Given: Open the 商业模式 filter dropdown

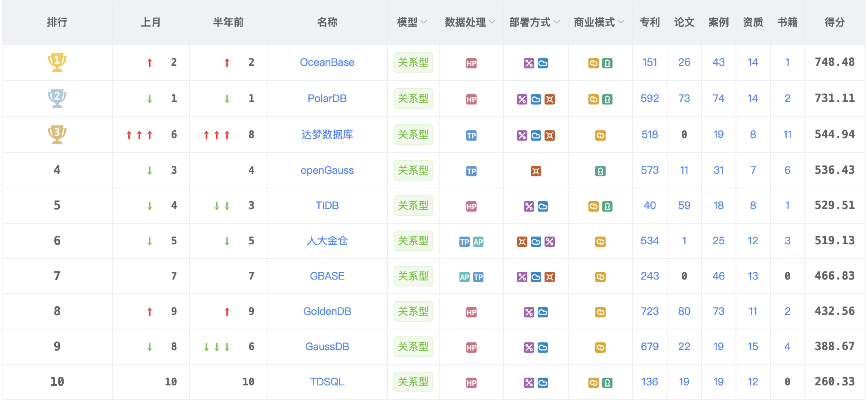Looking at the screenshot, I should (621, 22).
